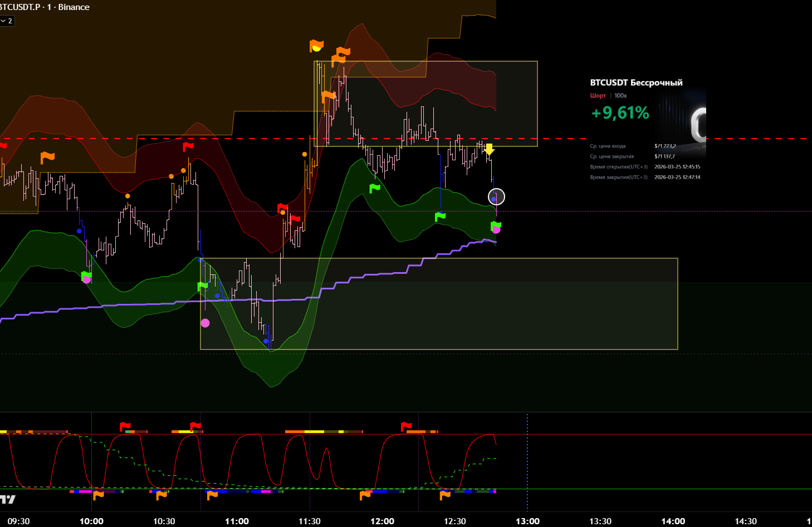
Task: Click the large magenta dot near 10:45
Action: 205,323
